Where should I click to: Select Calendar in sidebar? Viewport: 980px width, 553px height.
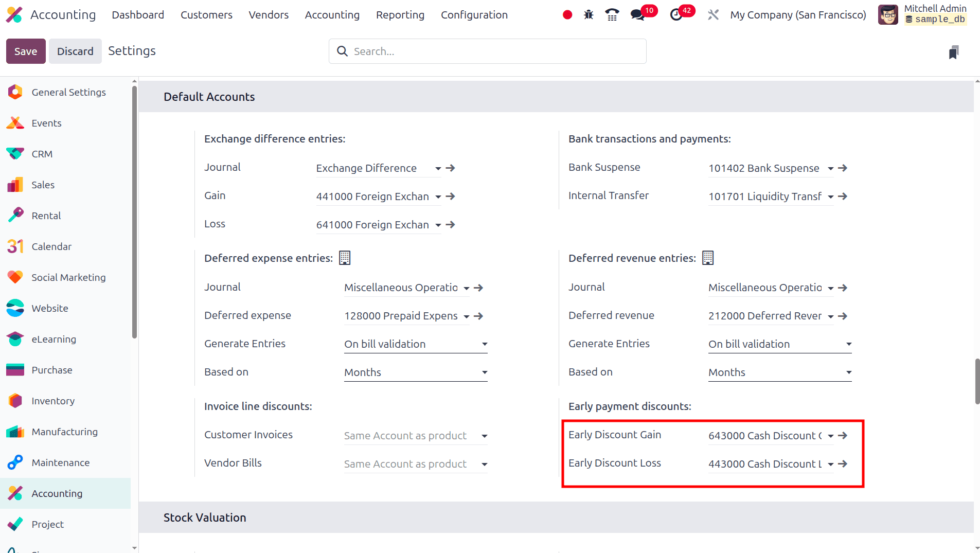(x=65, y=246)
